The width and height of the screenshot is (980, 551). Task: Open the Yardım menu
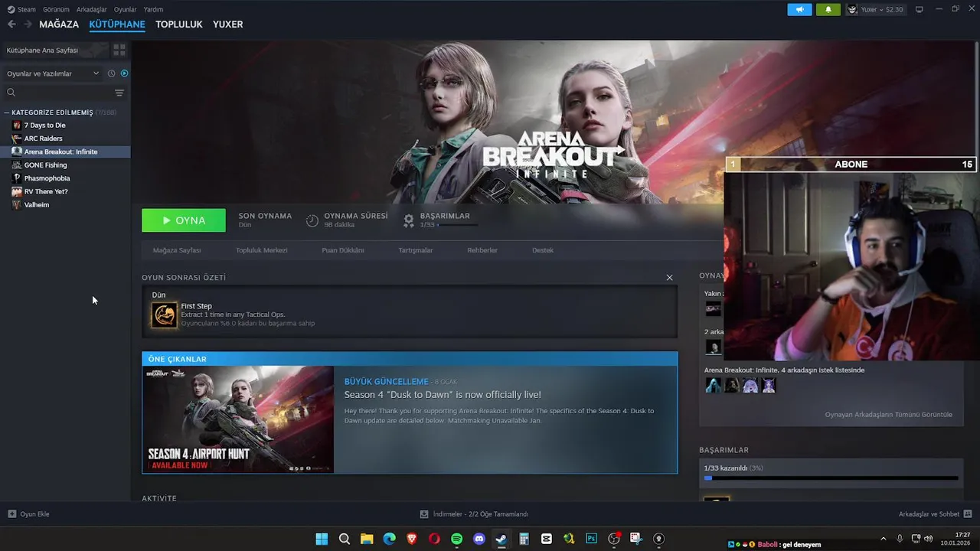[x=153, y=10]
